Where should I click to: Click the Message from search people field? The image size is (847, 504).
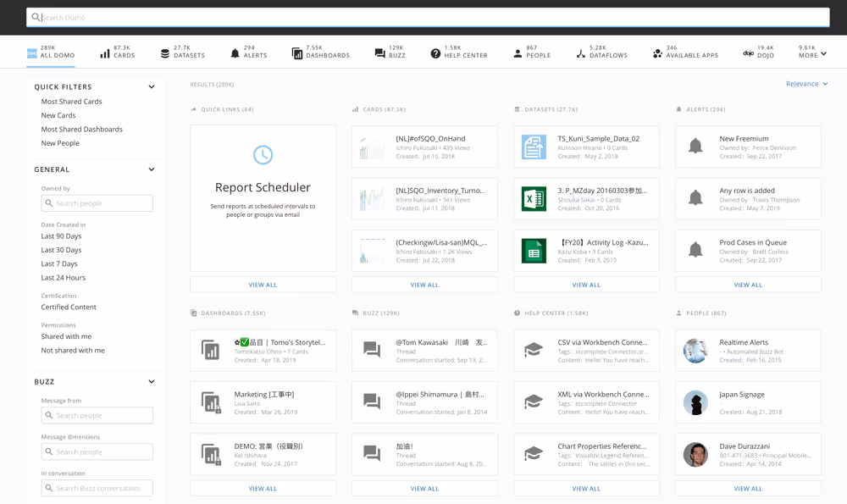[x=97, y=415]
